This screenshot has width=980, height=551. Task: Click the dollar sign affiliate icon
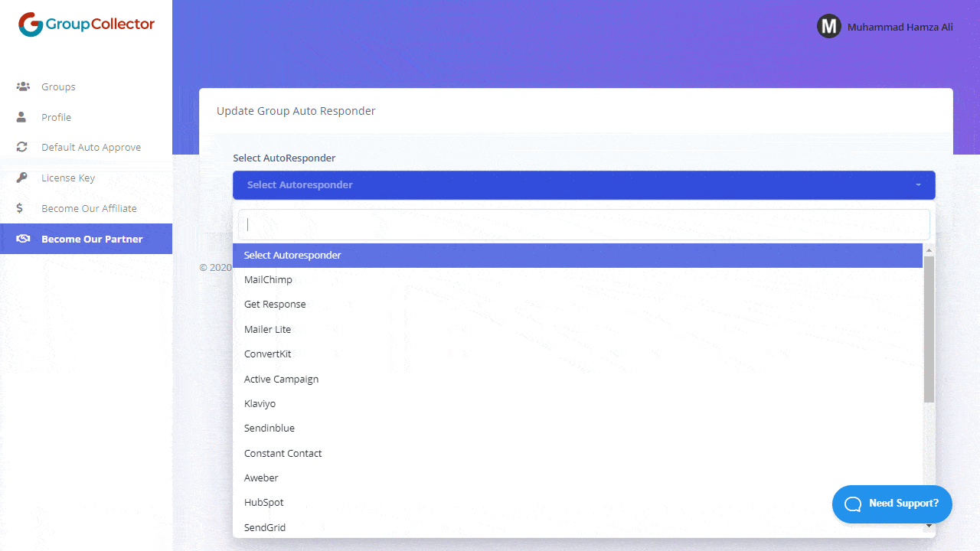pyautogui.click(x=20, y=208)
